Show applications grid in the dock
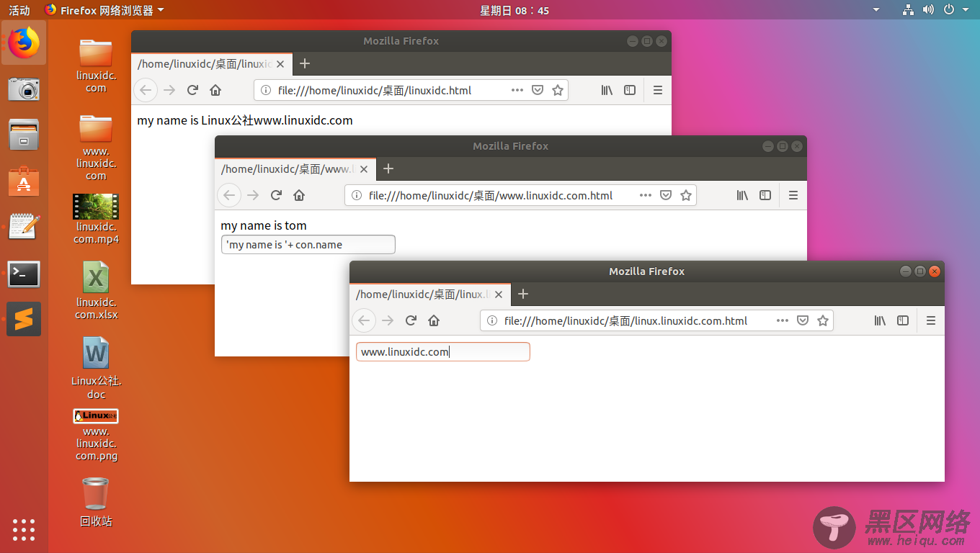 click(x=24, y=530)
